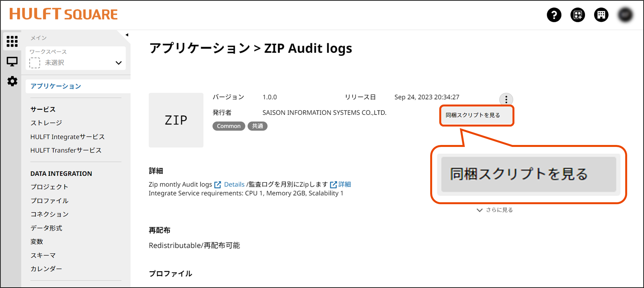Click the Integrate Service requirements line
644x288 pixels.
pos(246,193)
